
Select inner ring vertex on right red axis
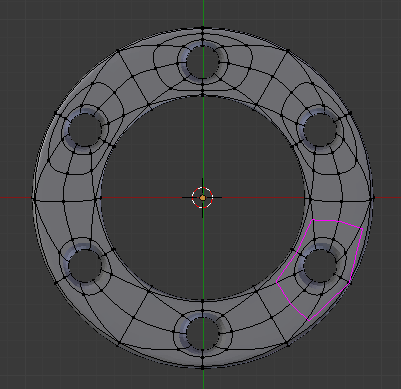point(310,199)
